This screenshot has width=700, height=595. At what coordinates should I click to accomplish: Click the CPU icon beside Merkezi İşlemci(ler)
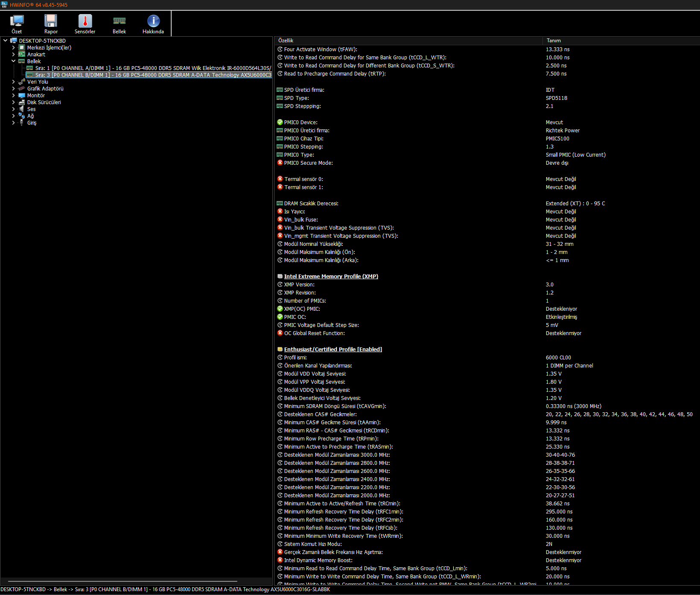22,47
